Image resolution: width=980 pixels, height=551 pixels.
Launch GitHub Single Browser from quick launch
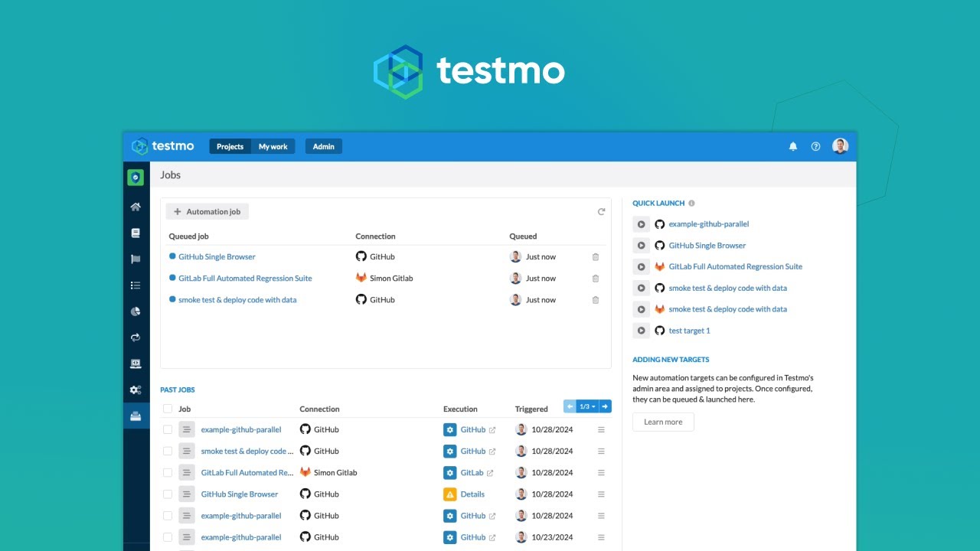[x=641, y=246]
